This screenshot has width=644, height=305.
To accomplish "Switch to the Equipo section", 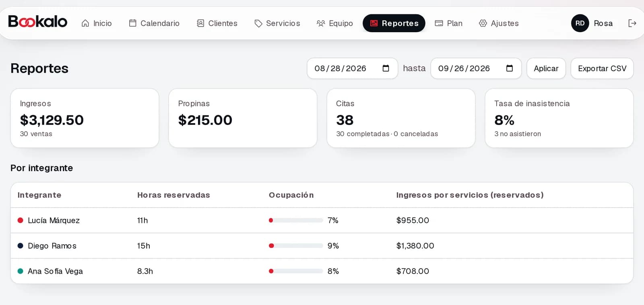I will 335,23.
